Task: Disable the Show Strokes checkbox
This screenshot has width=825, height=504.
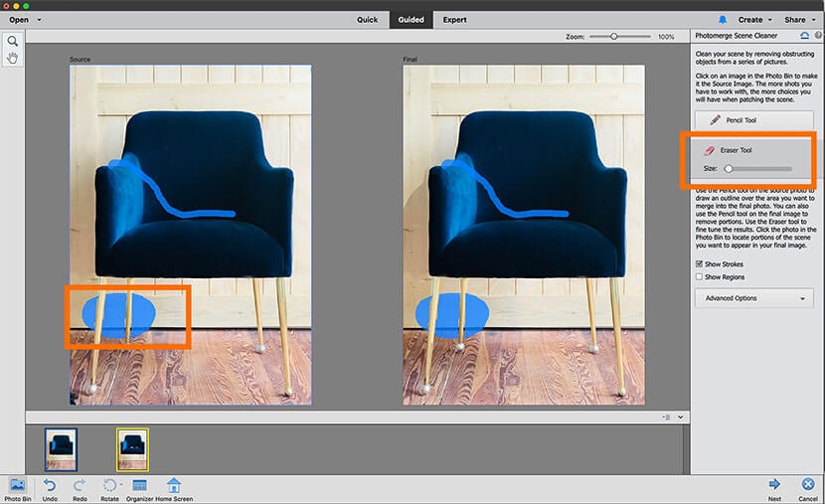Action: tap(700, 263)
